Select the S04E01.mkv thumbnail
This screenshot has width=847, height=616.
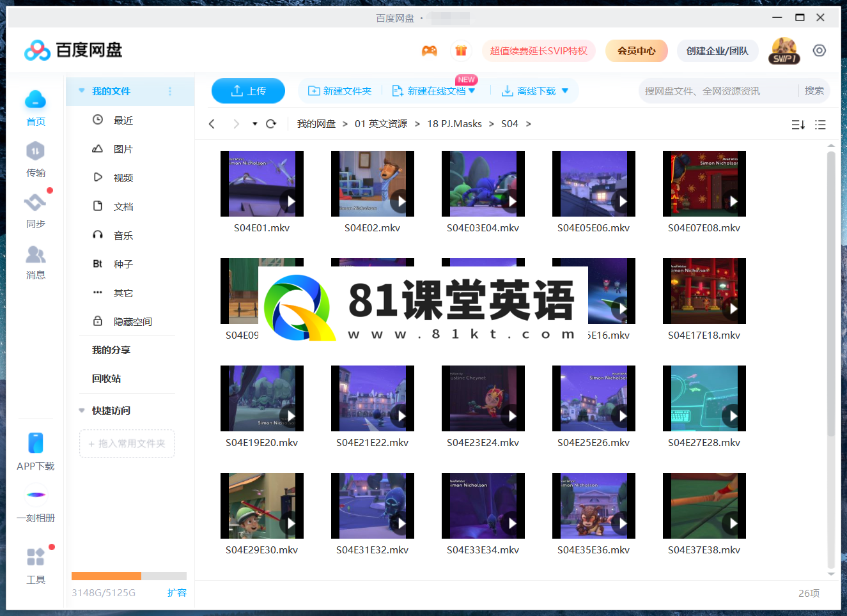pos(262,184)
